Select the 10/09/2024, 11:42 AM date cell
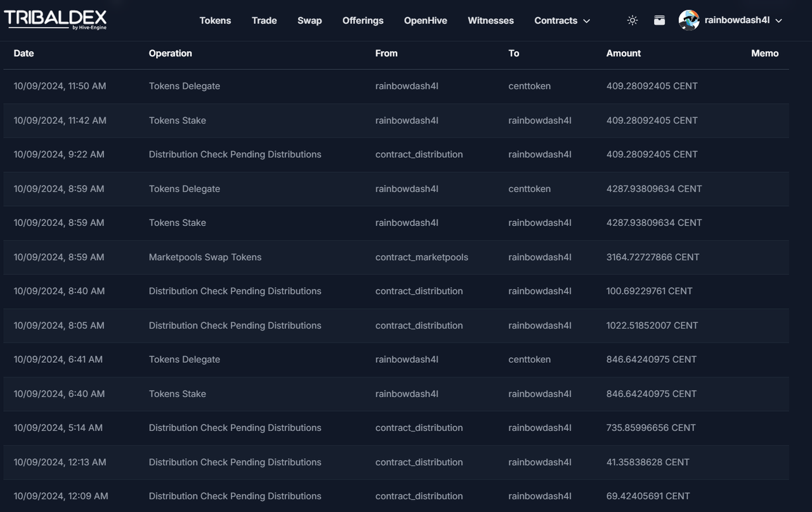 coord(60,121)
